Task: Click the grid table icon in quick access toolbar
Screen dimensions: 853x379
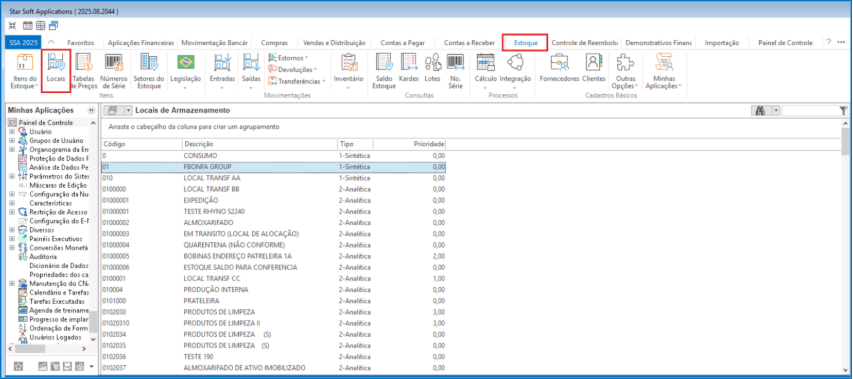Action: click(x=40, y=26)
